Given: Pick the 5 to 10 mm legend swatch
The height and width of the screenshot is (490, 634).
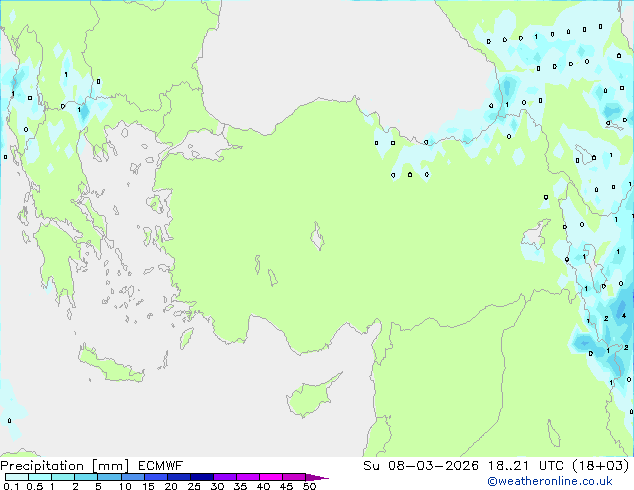Looking at the screenshot, I should pos(111,478).
